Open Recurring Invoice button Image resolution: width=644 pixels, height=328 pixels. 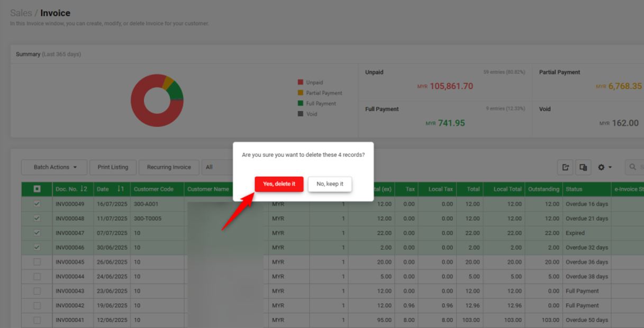pos(169,167)
